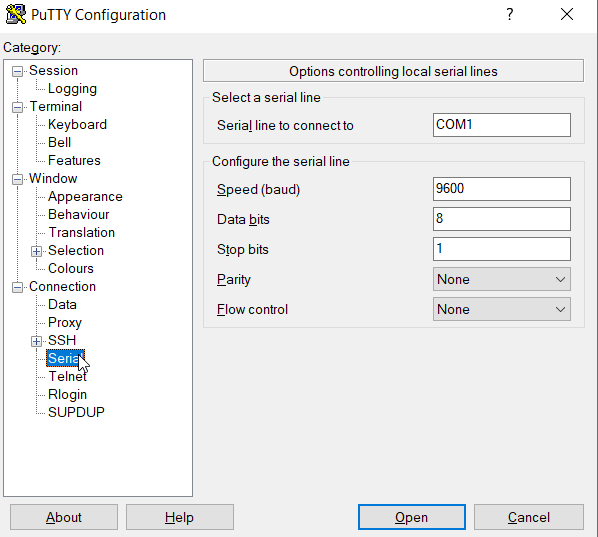Click the About button

click(64, 517)
